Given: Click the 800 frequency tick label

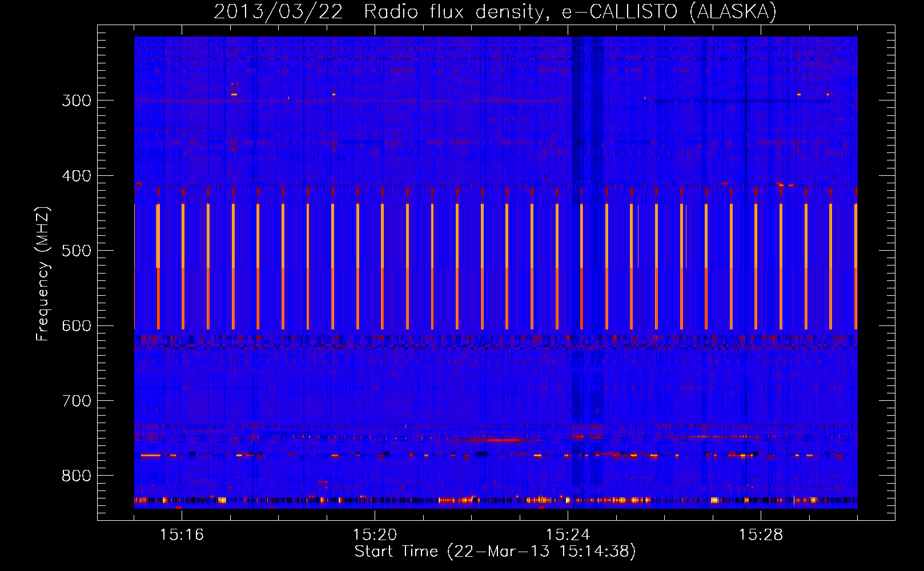Looking at the screenshot, I should (77, 476).
